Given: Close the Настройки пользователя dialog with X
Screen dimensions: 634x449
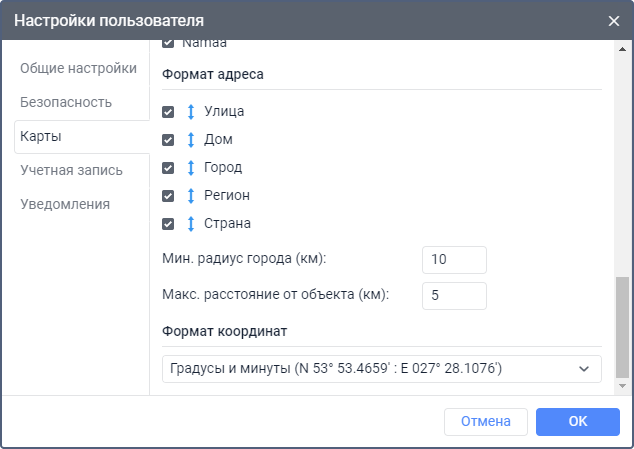Looking at the screenshot, I should pyautogui.click(x=614, y=20).
